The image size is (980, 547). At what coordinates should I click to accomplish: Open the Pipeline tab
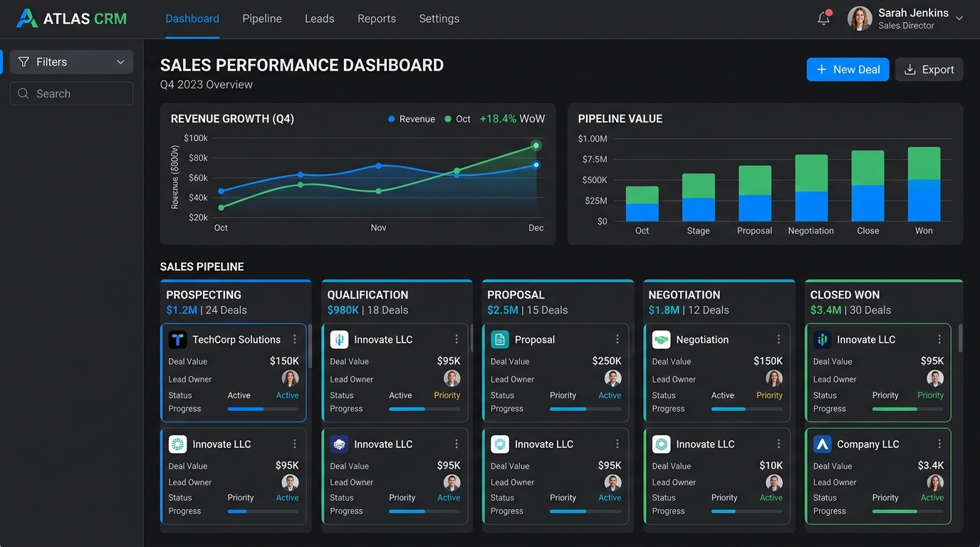click(262, 19)
